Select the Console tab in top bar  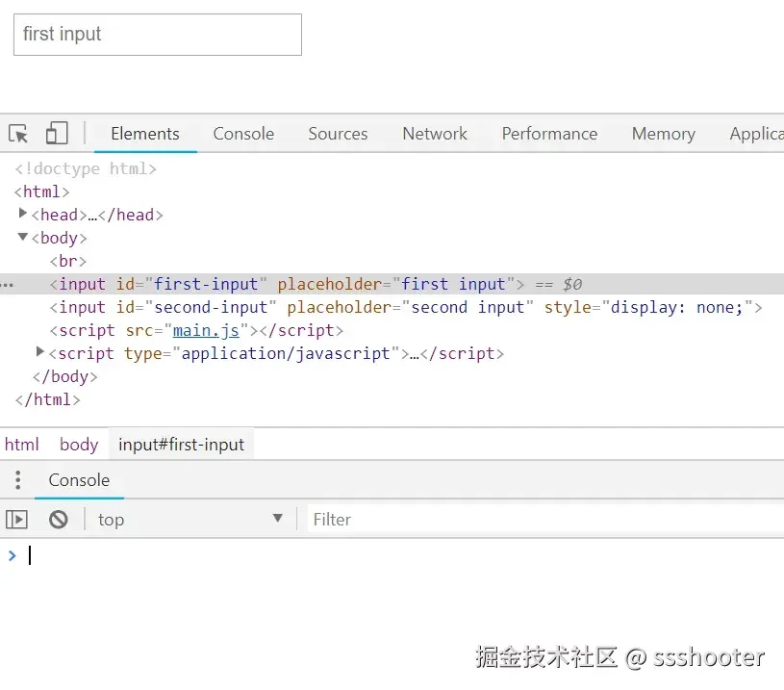coord(243,134)
